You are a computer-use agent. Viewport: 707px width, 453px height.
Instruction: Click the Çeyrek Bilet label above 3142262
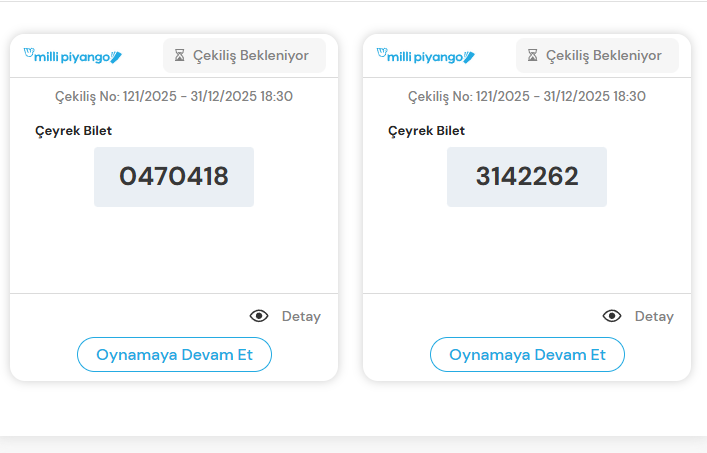tap(426, 131)
